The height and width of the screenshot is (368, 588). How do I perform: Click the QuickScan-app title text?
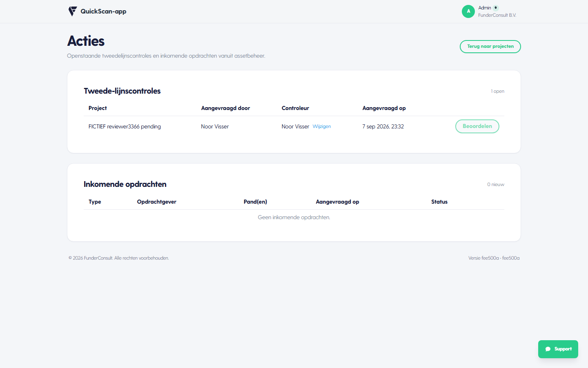point(103,11)
